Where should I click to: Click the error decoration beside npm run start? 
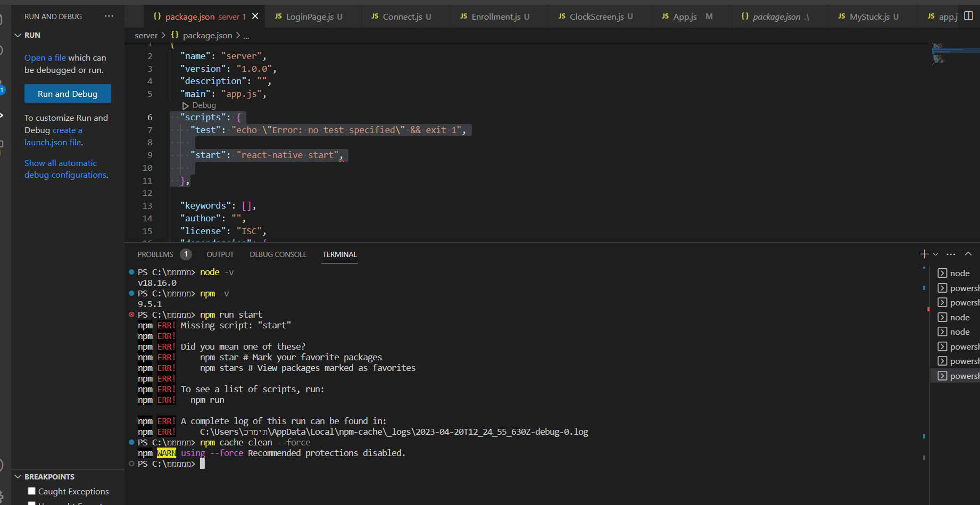[x=131, y=314]
